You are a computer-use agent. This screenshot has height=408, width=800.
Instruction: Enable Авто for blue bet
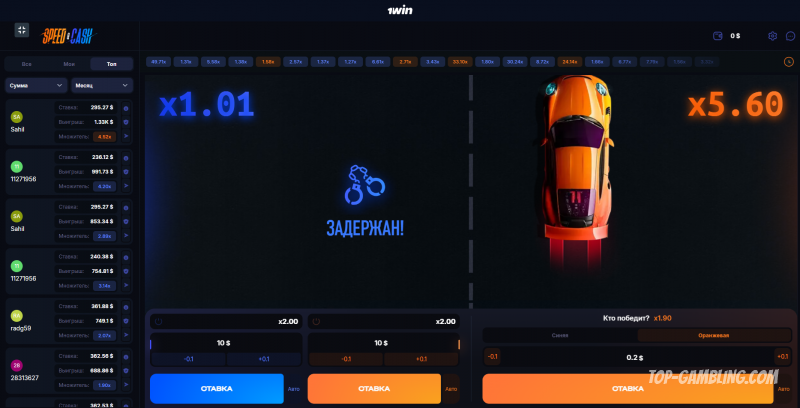[x=294, y=389]
